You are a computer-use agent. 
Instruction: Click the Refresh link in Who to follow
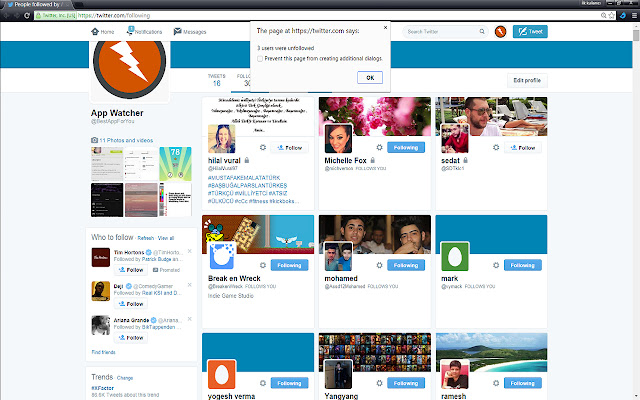coord(145,238)
